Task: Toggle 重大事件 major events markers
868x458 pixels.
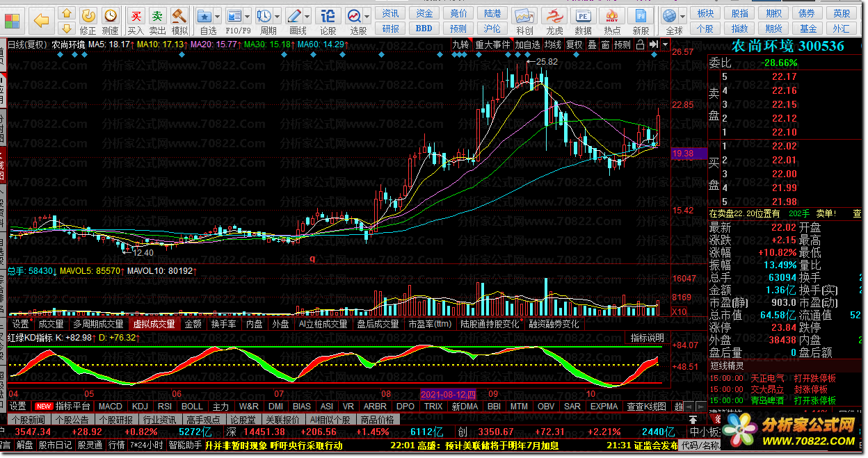Action: [x=492, y=44]
